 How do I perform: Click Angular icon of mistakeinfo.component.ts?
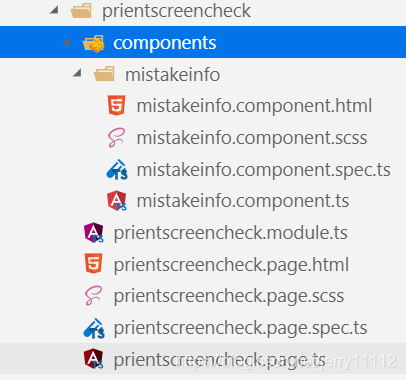[x=117, y=201]
